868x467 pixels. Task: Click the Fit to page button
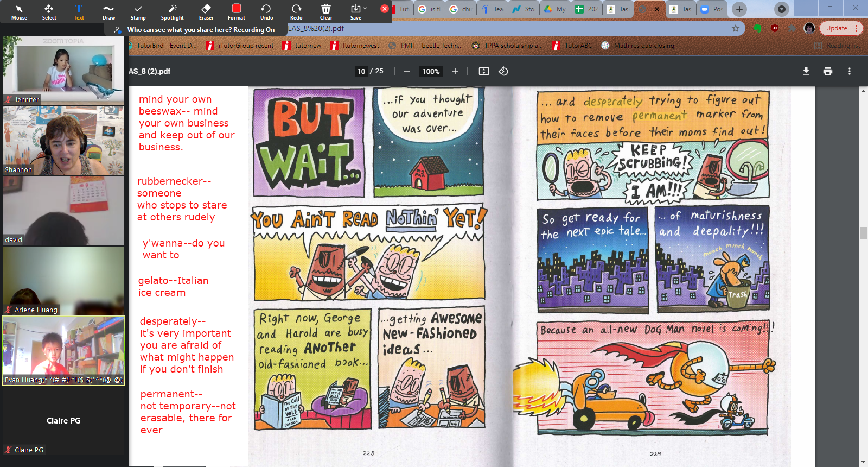click(484, 71)
